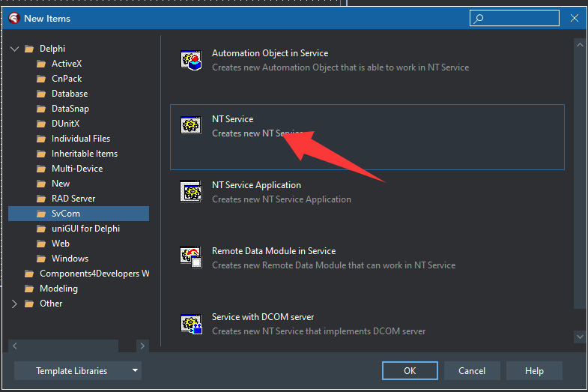This screenshot has height=392, width=588.
Task: Expand the Other tree node
Action: tap(14, 304)
